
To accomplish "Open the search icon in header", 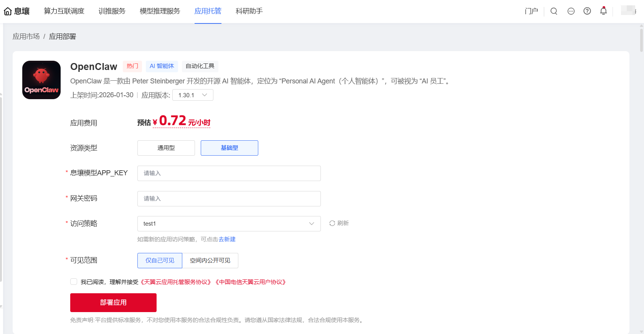I will (554, 11).
